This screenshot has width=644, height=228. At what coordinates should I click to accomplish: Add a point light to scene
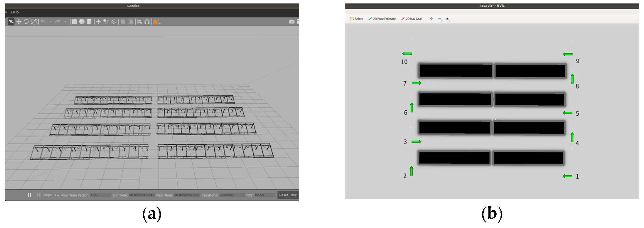(98, 22)
